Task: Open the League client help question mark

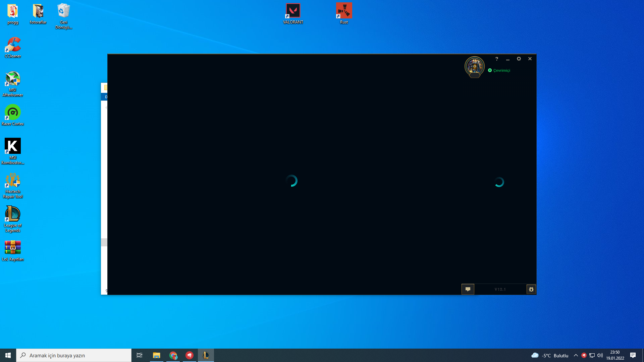Action: pos(497,59)
